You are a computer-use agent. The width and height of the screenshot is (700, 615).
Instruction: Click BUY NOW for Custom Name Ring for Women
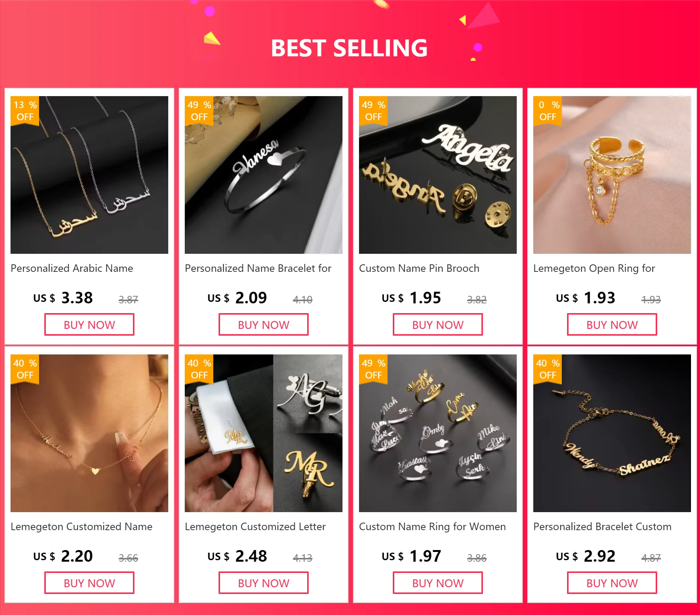click(x=438, y=583)
